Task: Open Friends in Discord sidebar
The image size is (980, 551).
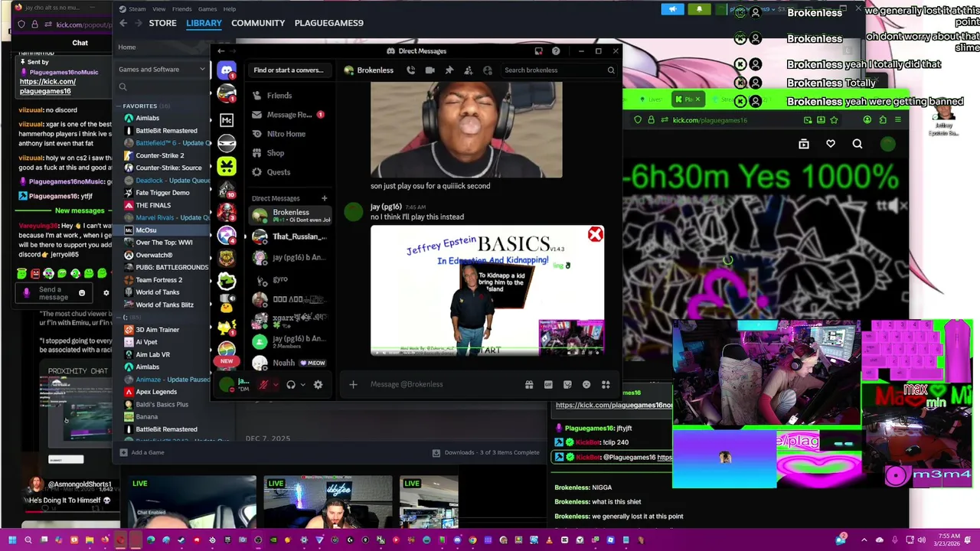Action: click(x=290, y=96)
